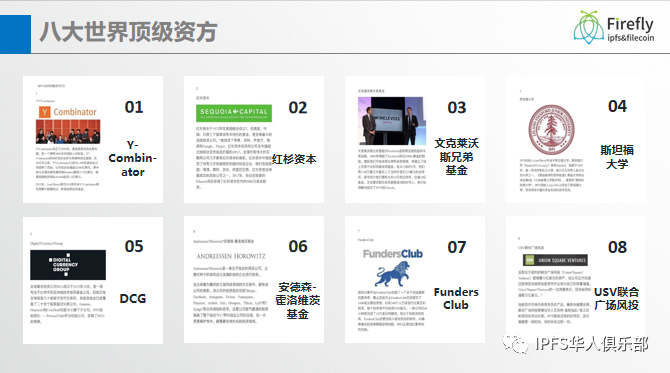Click the DCG label
The width and height of the screenshot is (670, 373).
point(133,298)
